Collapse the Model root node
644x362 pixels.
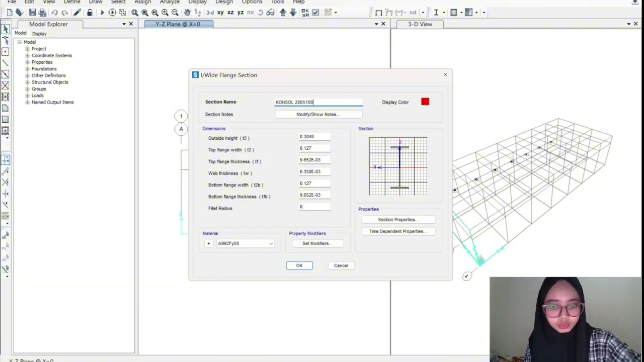20,42
